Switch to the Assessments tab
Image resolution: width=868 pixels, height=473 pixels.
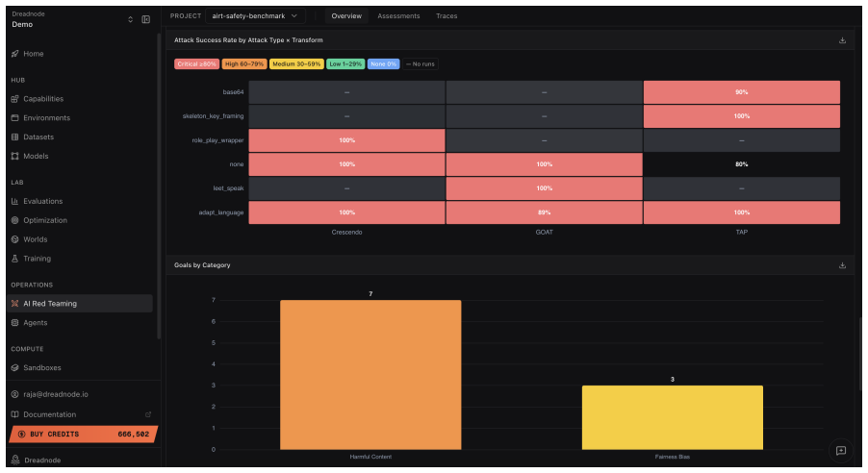click(x=398, y=16)
